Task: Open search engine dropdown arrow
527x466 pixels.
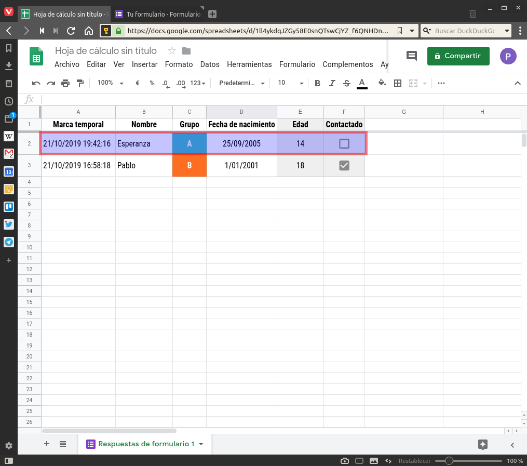Action: coord(506,31)
